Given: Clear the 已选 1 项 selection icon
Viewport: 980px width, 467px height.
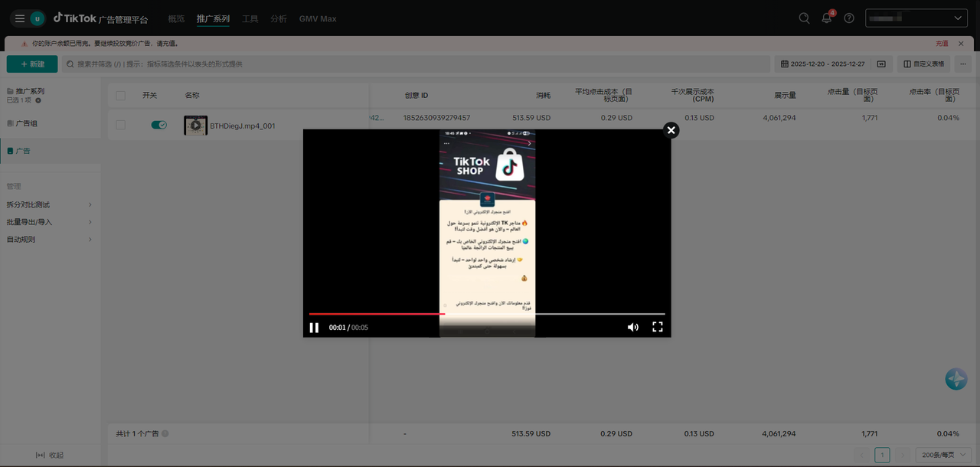Looking at the screenshot, I should tap(38, 100).
